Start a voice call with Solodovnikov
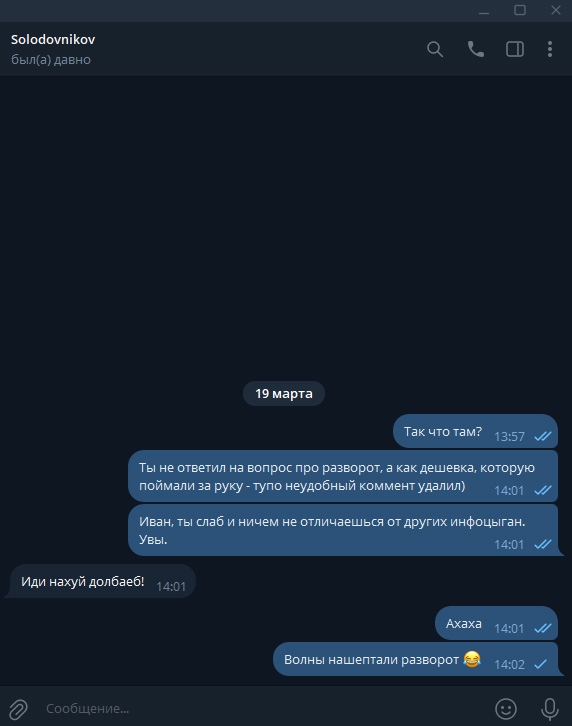The height and width of the screenshot is (726, 572). pos(476,49)
